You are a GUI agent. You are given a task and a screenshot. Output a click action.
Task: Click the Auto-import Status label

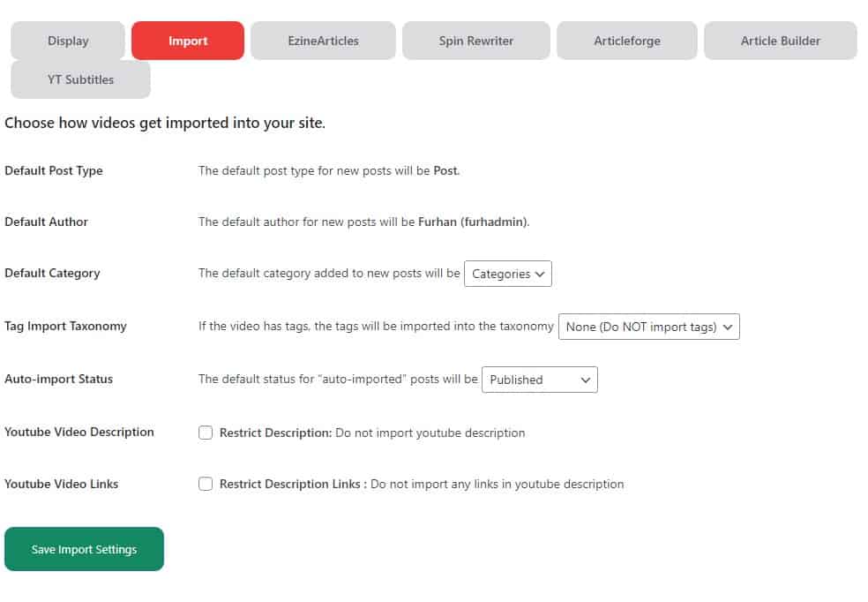59,379
